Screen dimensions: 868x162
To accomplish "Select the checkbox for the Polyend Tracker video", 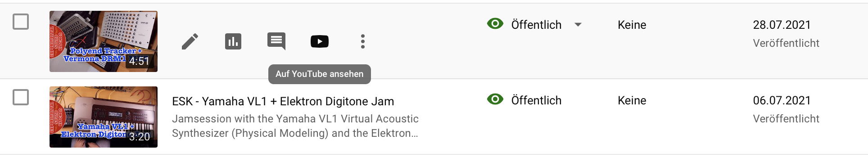I will coord(21,22).
